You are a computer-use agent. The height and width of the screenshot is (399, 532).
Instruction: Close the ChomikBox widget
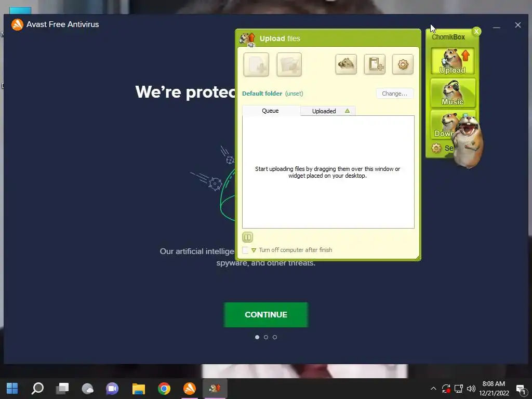point(476,32)
